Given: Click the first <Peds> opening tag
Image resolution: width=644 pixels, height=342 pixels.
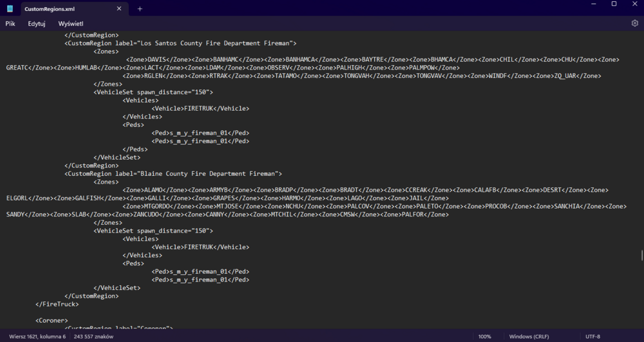Looking at the screenshot, I should pos(133,125).
